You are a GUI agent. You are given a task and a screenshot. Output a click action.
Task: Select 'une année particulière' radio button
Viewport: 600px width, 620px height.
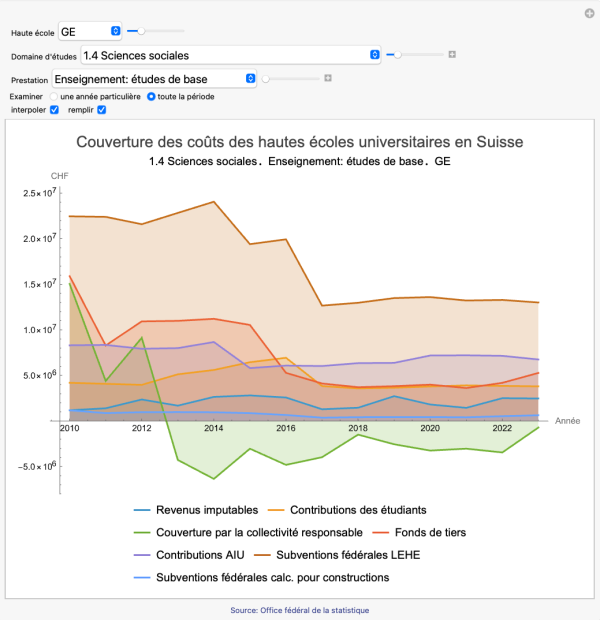click(54, 97)
